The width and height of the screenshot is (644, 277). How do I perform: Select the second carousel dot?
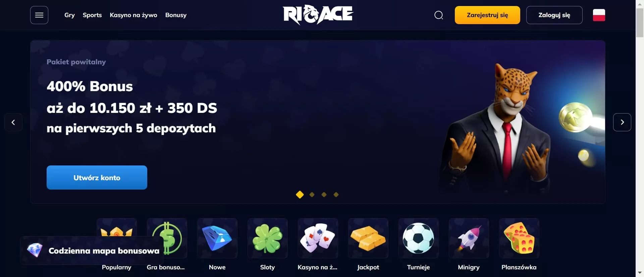click(312, 195)
